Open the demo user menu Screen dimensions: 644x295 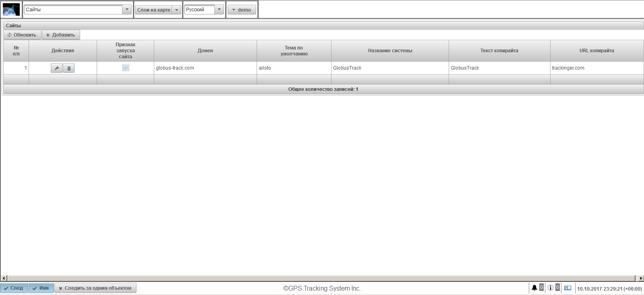point(242,10)
